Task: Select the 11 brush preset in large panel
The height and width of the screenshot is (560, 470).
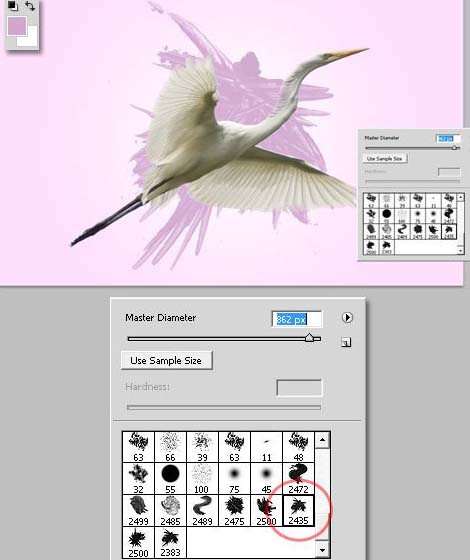Action: point(266,447)
